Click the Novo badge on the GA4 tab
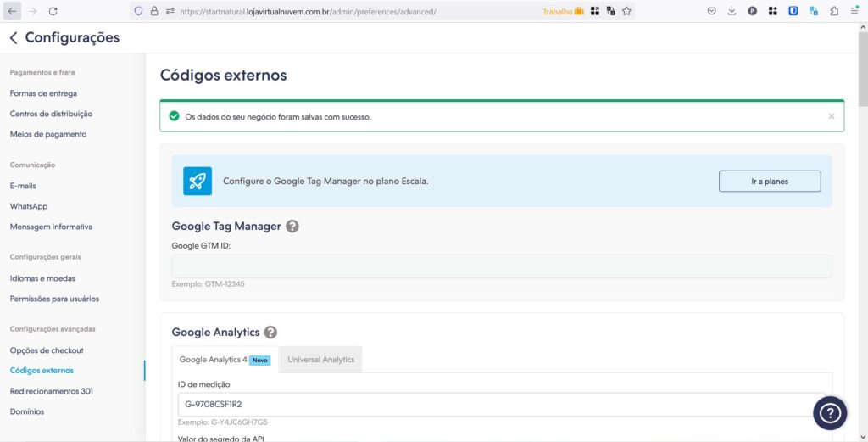Viewport: 868px width, 442px height. point(260,360)
